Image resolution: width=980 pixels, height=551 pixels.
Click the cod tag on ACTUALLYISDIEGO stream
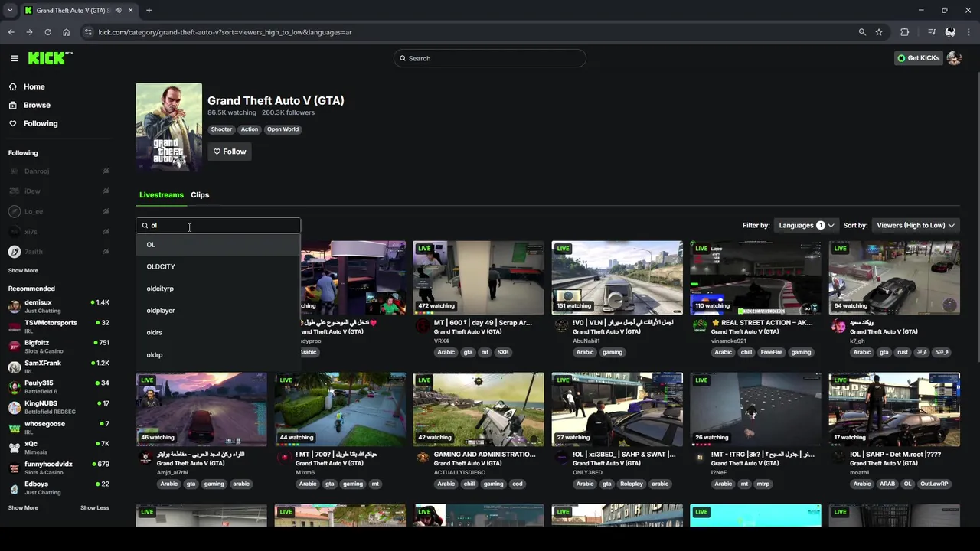tap(518, 484)
